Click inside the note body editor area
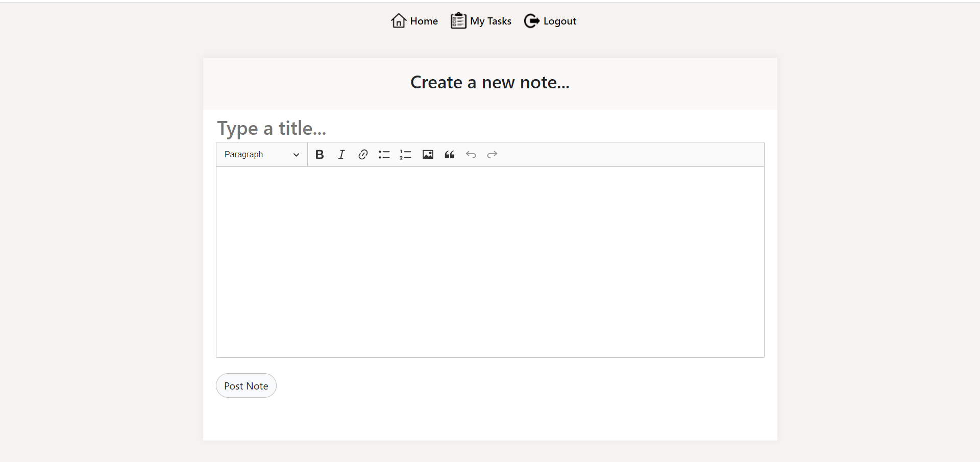The width and height of the screenshot is (980, 462). point(490,262)
